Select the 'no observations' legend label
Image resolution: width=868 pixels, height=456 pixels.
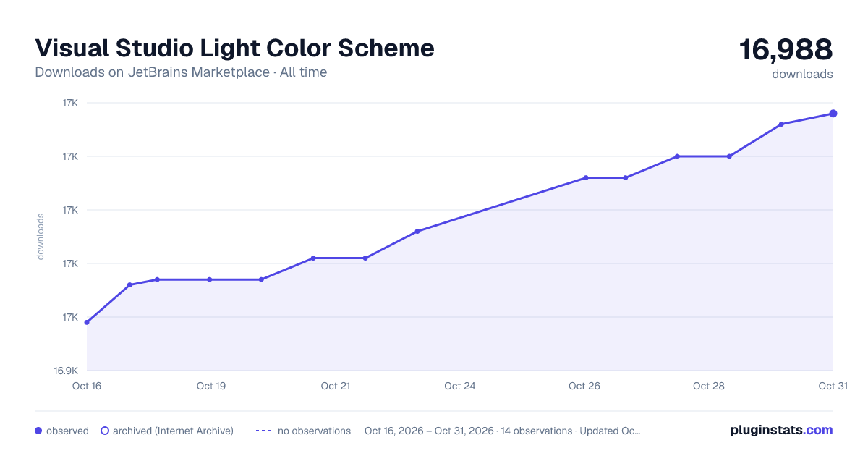(314, 431)
